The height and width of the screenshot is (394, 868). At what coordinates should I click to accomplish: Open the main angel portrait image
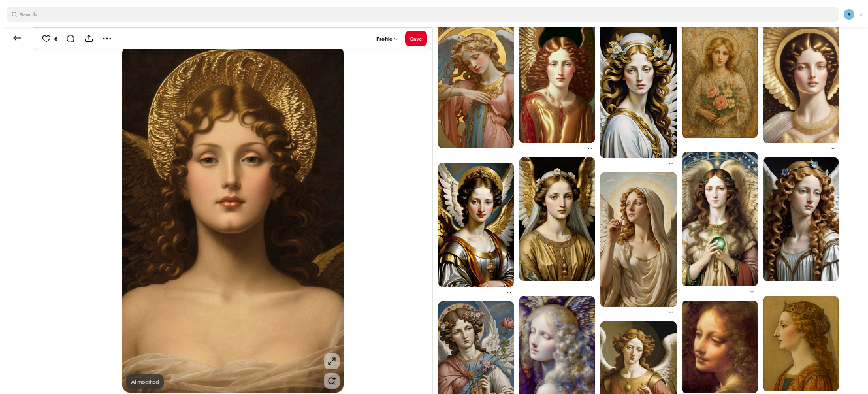pyautogui.click(x=233, y=220)
